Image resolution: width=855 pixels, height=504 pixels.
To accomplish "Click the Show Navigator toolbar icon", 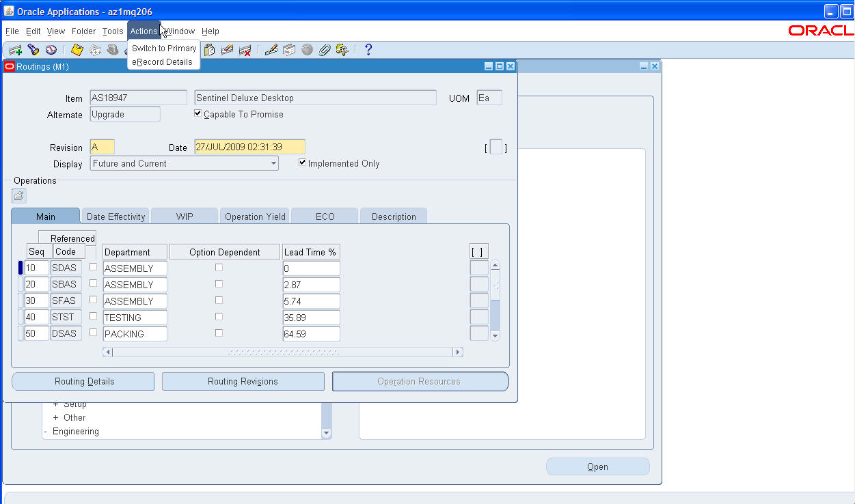I will pos(51,50).
